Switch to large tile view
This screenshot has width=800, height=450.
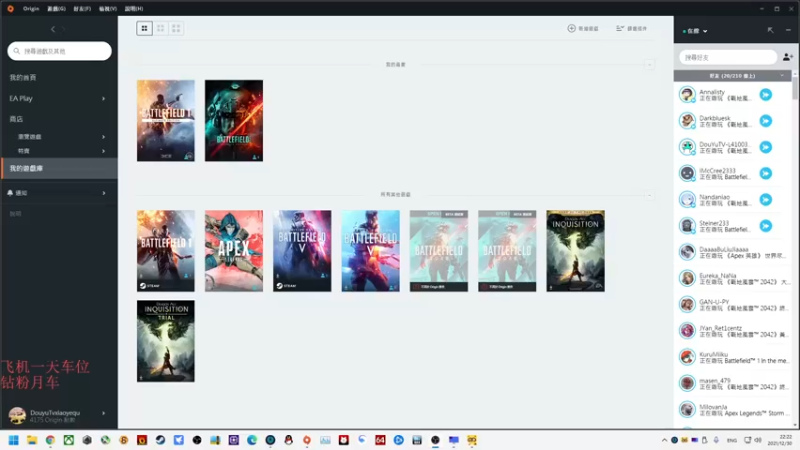pos(144,29)
